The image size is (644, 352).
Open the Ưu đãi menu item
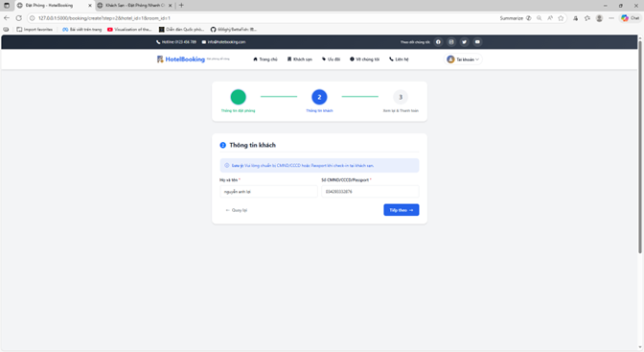click(331, 59)
